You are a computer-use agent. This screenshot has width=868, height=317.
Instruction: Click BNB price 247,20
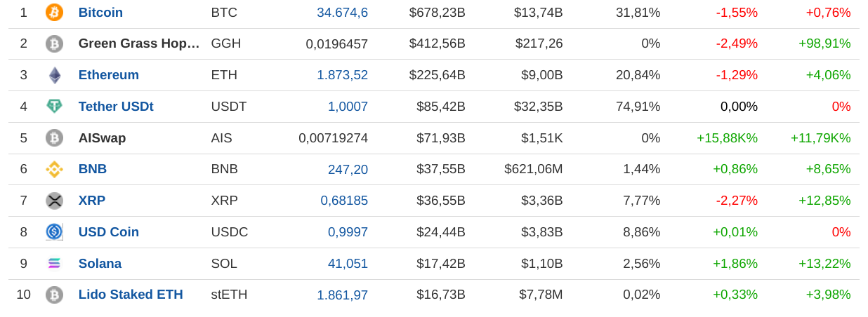pyautogui.click(x=348, y=170)
